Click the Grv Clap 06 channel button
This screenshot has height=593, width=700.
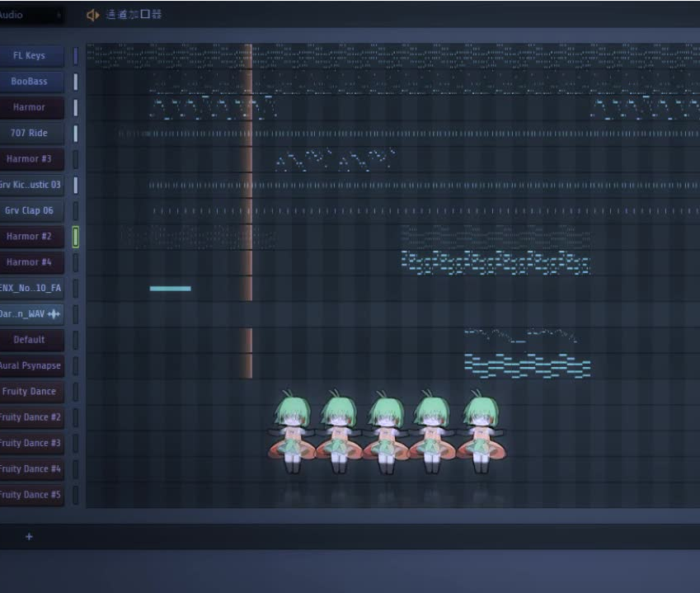click(31, 211)
